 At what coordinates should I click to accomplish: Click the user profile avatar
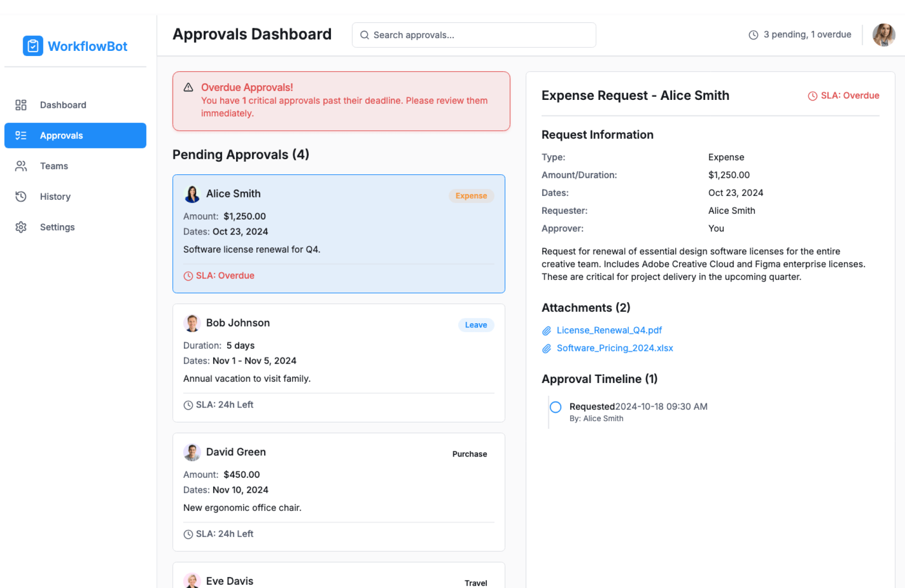click(883, 35)
